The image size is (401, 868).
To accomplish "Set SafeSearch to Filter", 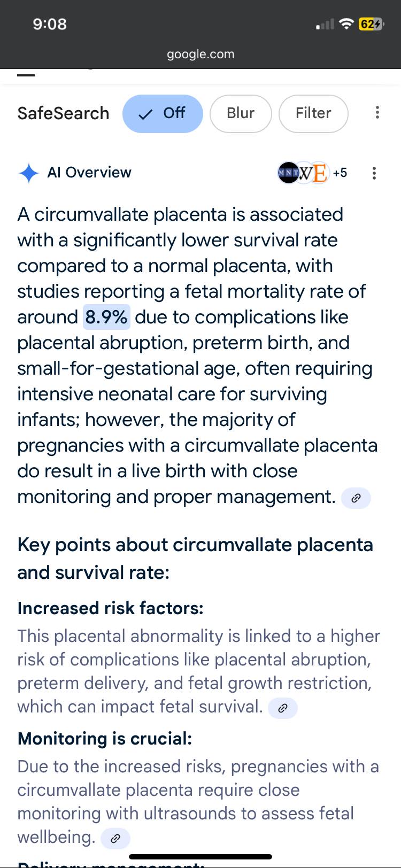I will 313,113.
